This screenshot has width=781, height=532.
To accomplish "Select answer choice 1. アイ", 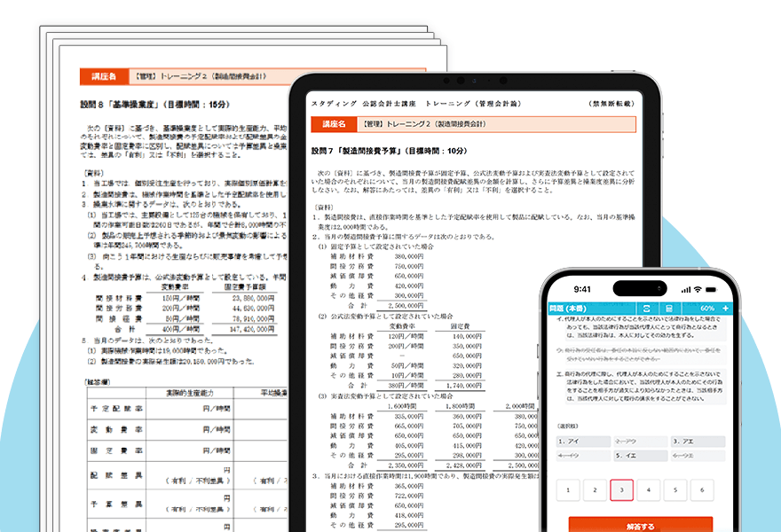I will [583, 442].
